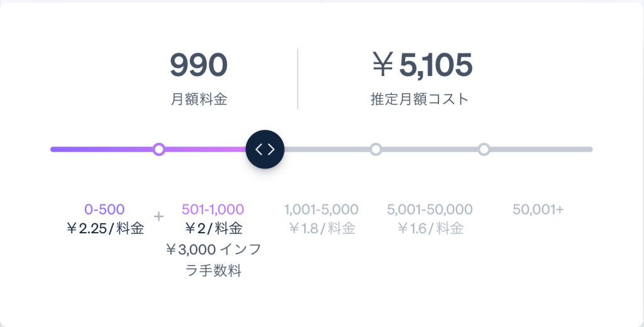The image size is (644, 327).
Task: Click the 501-1,000 tier label
Action: click(213, 209)
